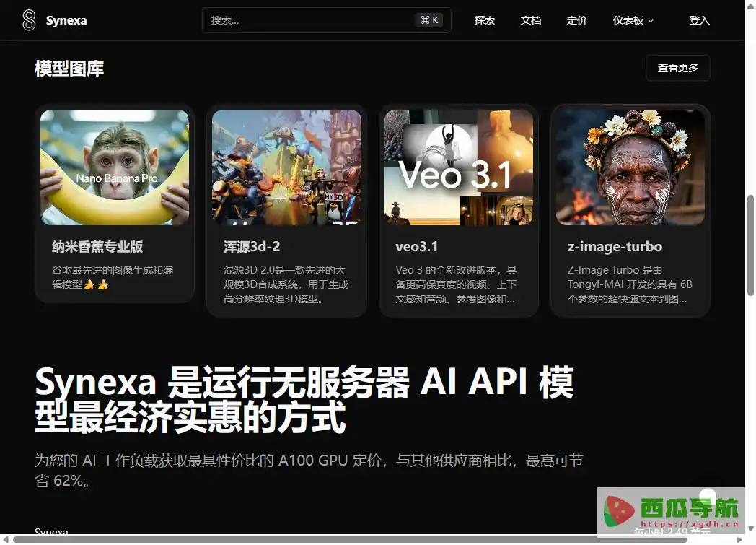Image resolution: width=756 pixels, height=545 pixels.
Task: Click the 模型图库 section heading
Action: pos(69,69)
